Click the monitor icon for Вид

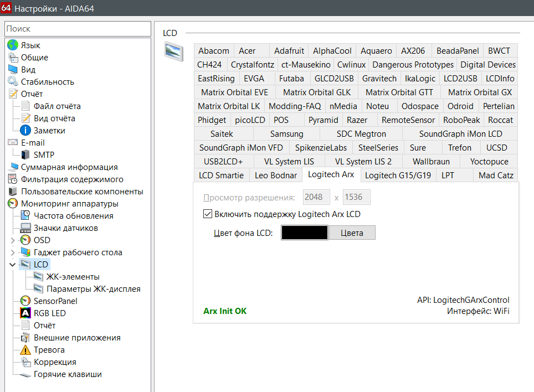coord(13,69)
